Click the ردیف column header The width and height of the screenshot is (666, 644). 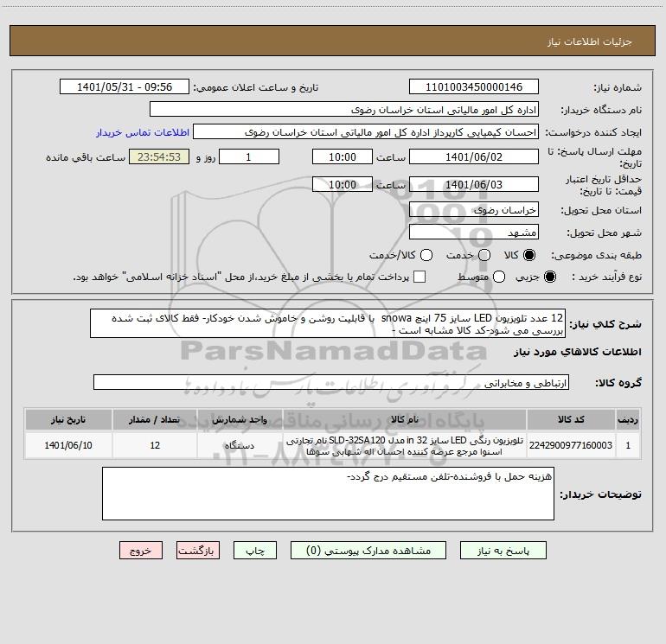pos(628,419)
